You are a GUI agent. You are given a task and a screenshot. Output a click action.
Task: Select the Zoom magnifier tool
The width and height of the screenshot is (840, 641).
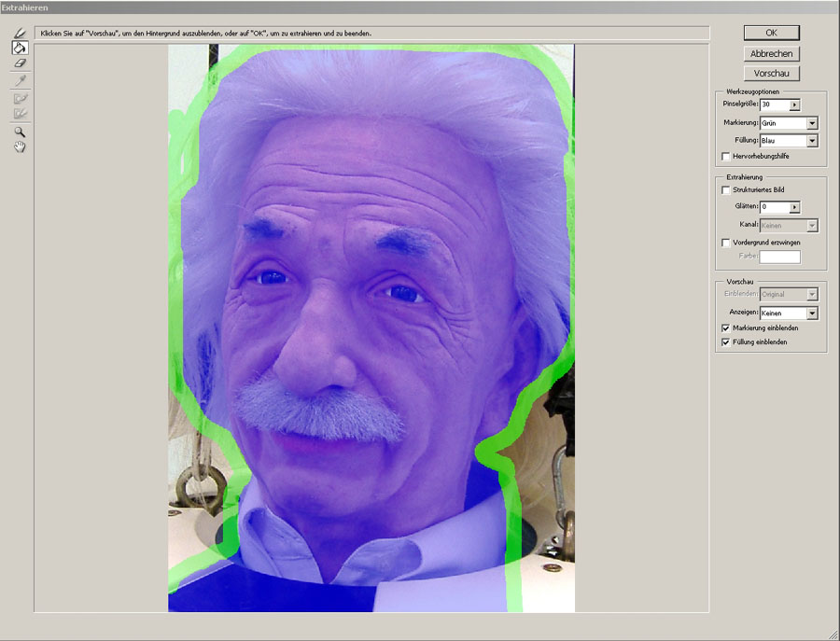(19, 132)
